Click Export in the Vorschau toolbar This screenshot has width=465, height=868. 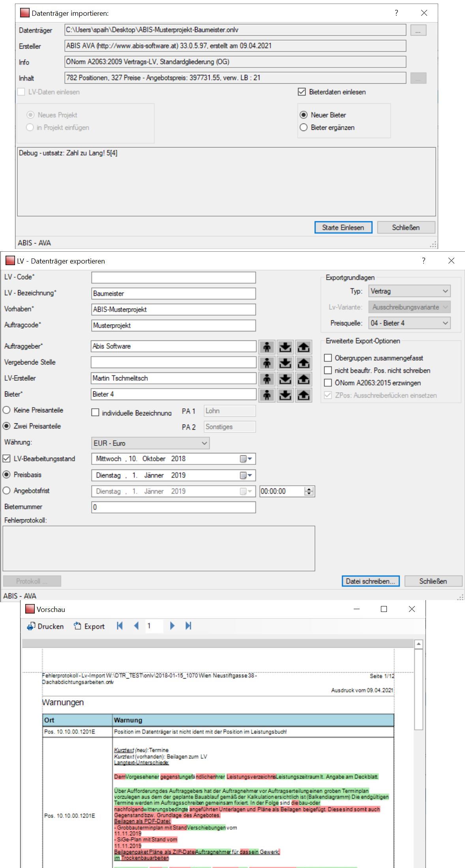coord(90,626)
